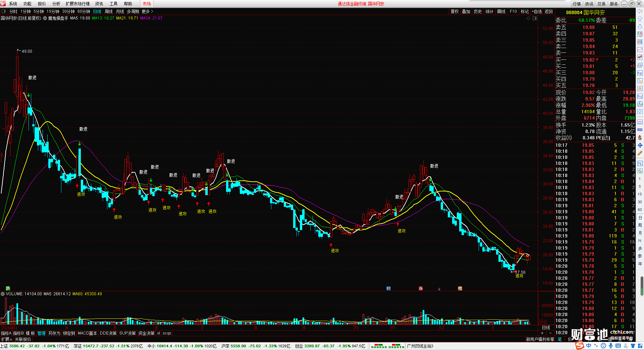Toggle the 60-minute period in right sidebar
The image size is (644, 350).
pos(640,210)
